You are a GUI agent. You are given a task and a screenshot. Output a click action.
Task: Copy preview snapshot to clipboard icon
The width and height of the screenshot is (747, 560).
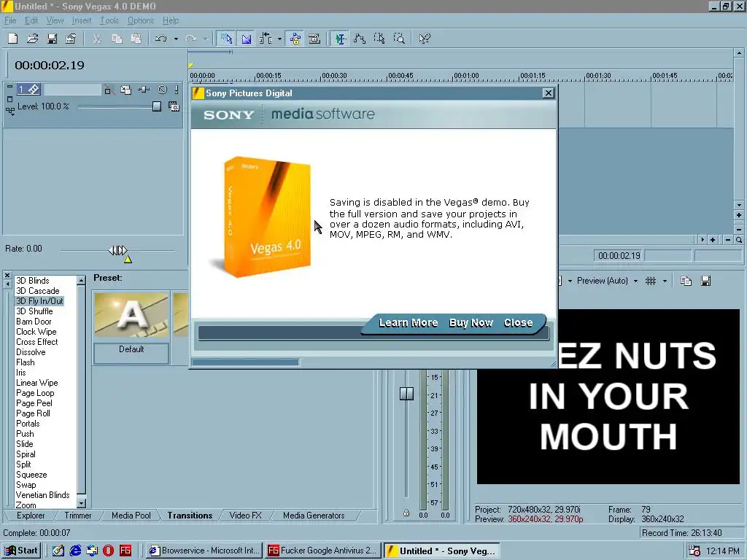(686, 281)
